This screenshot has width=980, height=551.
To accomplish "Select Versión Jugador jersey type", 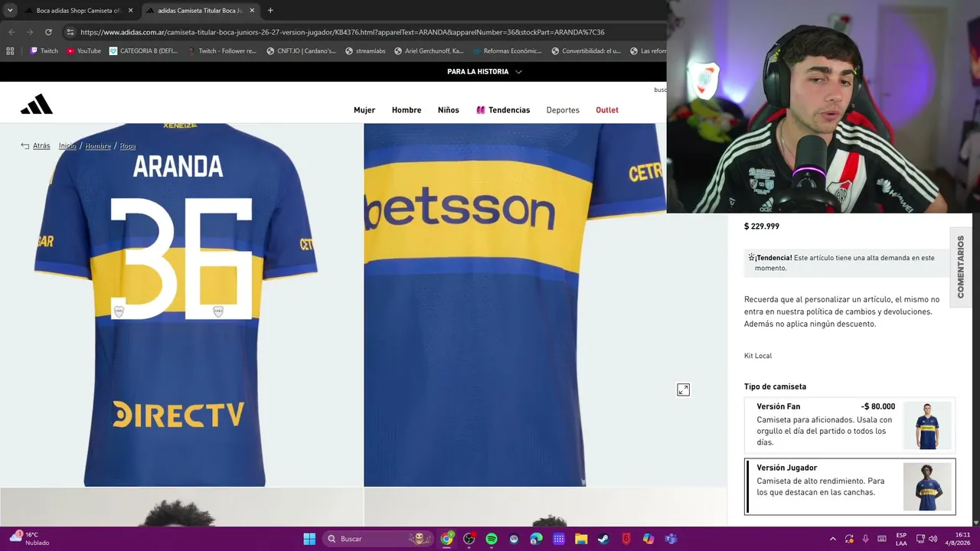I will point(850,487).
